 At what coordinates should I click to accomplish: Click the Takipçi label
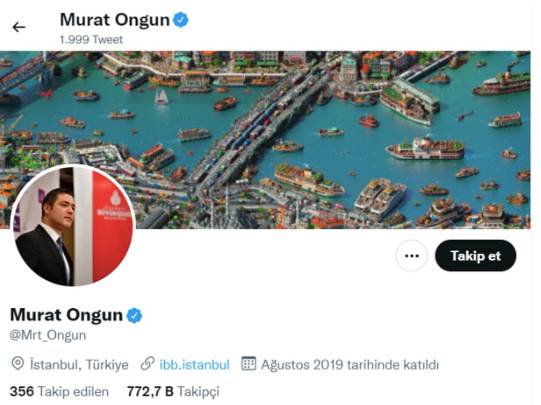(198, 392)
